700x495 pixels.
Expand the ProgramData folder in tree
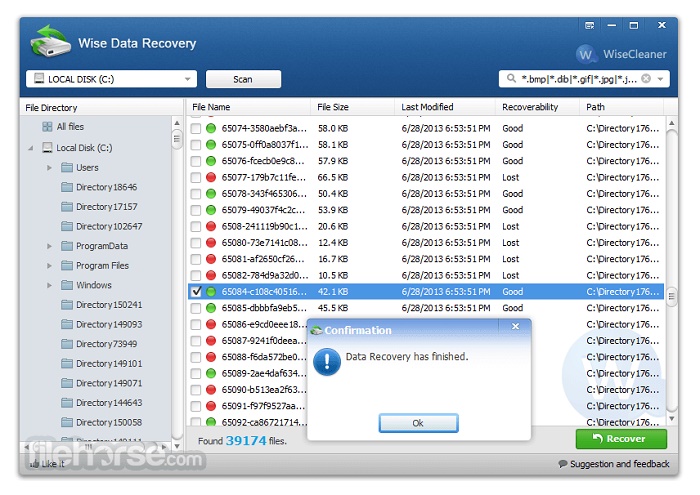coord(50,246)
